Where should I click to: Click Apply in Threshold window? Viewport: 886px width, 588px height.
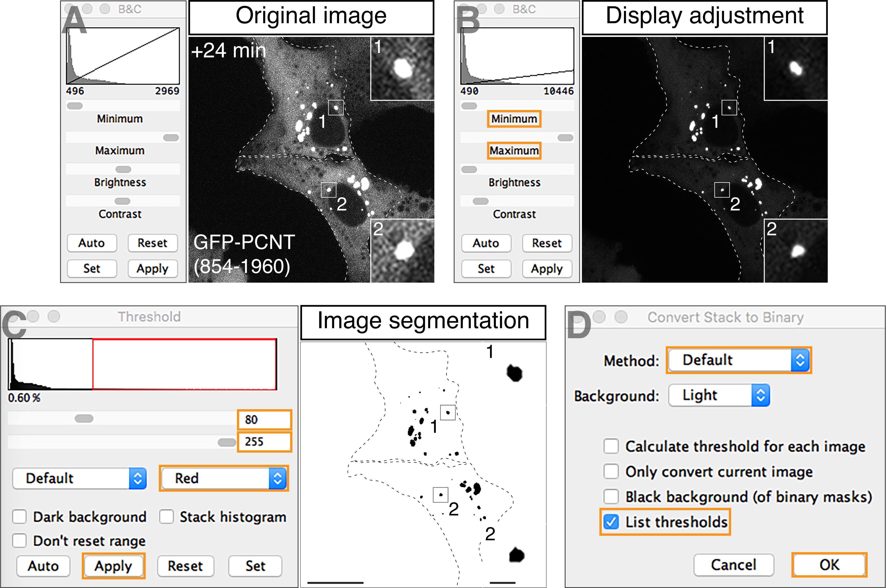point(113,566)
